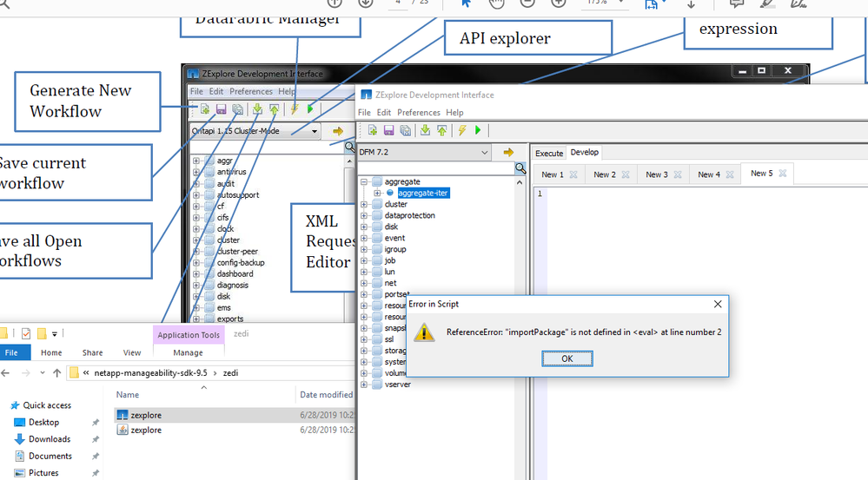Select the lun tree item
Screen dimensions: 868x480
pos(390,272)
